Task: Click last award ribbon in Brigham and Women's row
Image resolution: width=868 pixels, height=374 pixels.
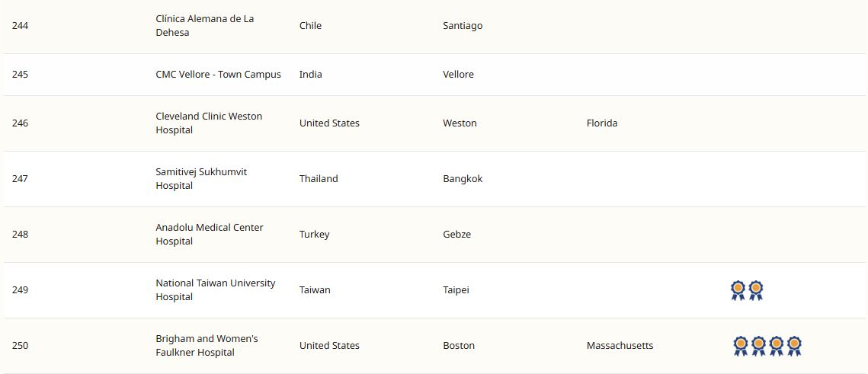Action: coord(794,346)
